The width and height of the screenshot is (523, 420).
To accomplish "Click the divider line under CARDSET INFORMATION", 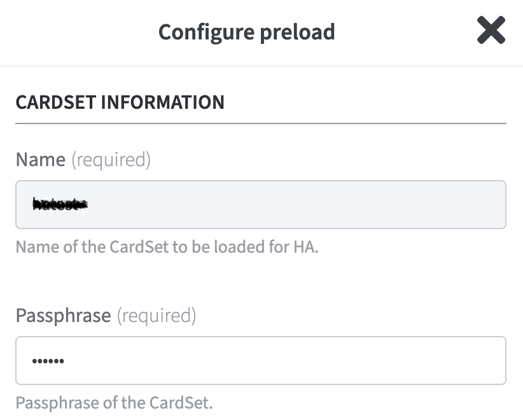I will coord(261,123).
